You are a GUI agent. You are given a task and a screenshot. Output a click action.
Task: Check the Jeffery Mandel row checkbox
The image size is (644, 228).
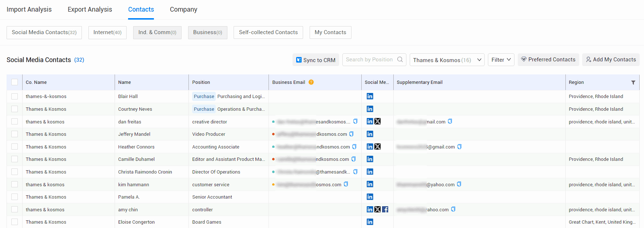tap(15, 134)
